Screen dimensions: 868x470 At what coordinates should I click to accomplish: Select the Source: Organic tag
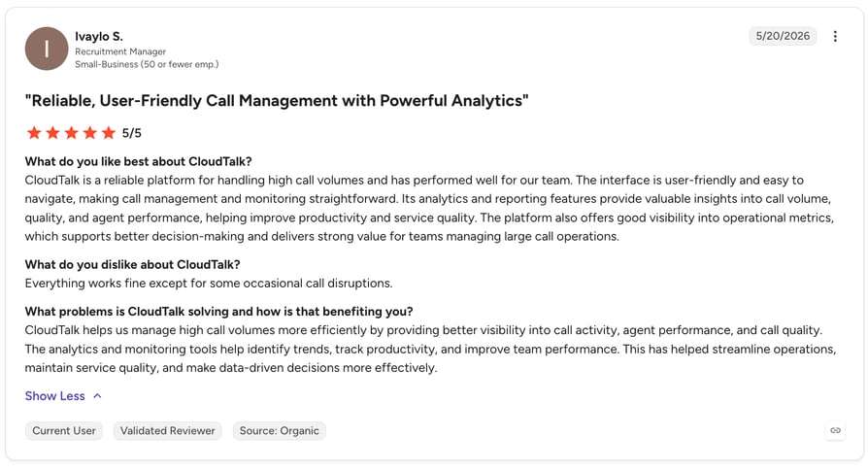point(279,431)
